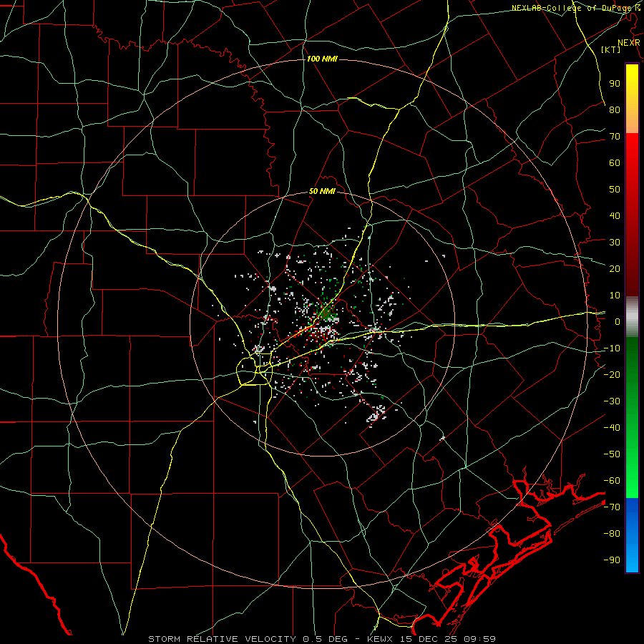Image resolution: width=644 pixels, height=644 pixels.
Task: Click the "-80" value on the velocity scale
Action: (x=612, y=534)
